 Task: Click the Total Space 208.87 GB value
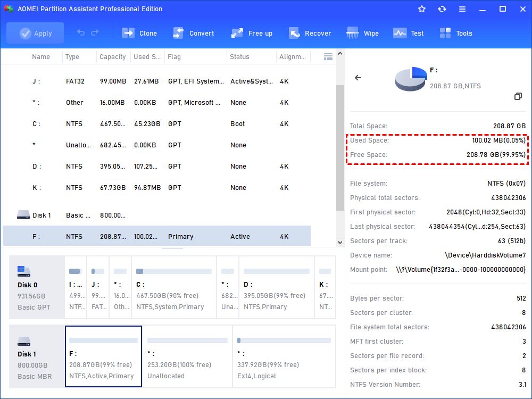point(509,126)
